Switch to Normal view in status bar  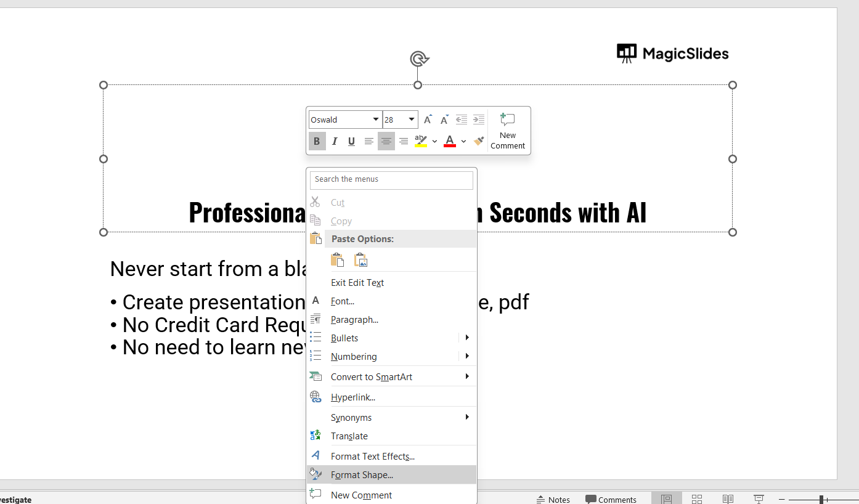(666, 498)
